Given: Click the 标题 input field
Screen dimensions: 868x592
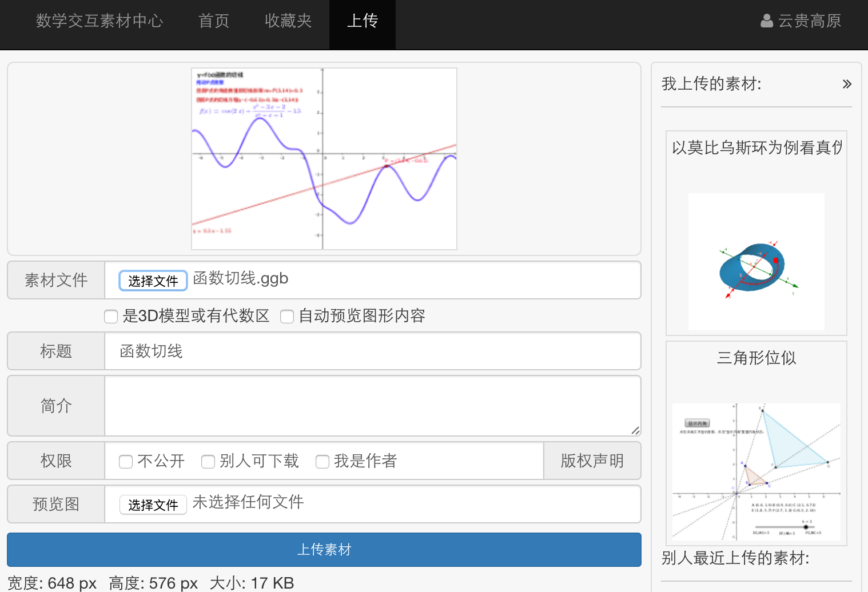Looking at the screenshot, I should coord(372,351).
